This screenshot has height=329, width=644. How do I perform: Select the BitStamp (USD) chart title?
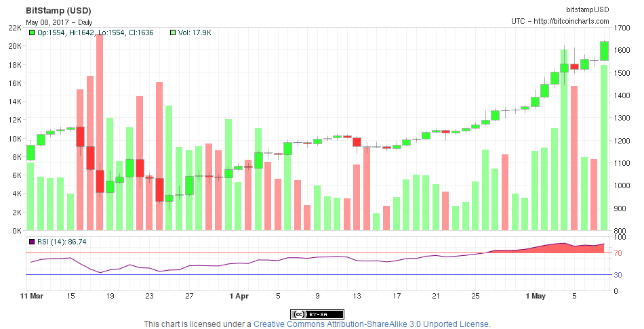[58, 11]
